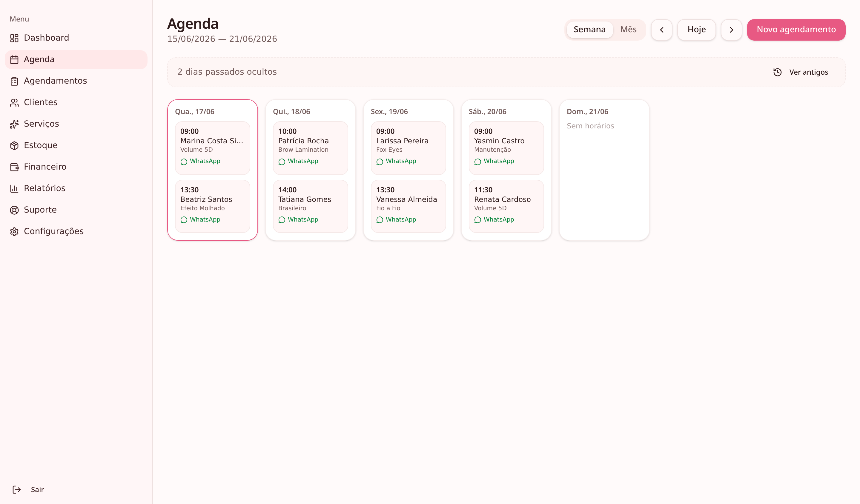Open the 10:00 Patrícia Rocha appointment
Viewport: 860px width, 504px height.
click(311, 148)
